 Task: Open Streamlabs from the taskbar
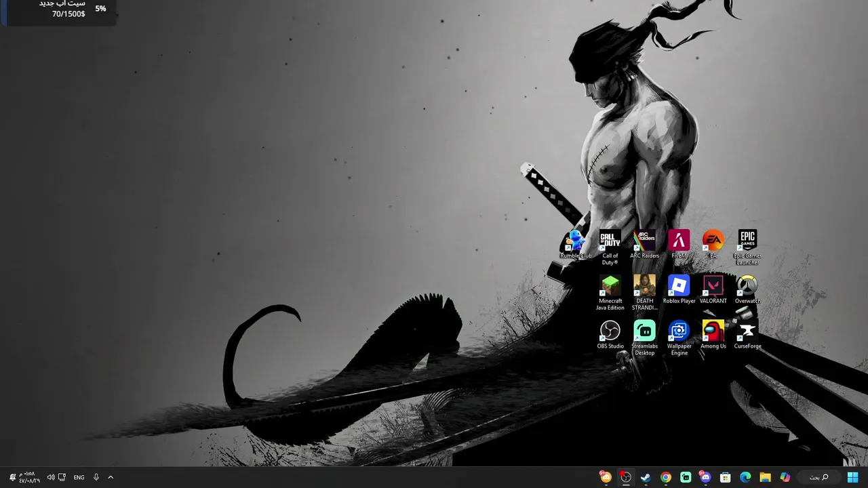tap(686, 477)
